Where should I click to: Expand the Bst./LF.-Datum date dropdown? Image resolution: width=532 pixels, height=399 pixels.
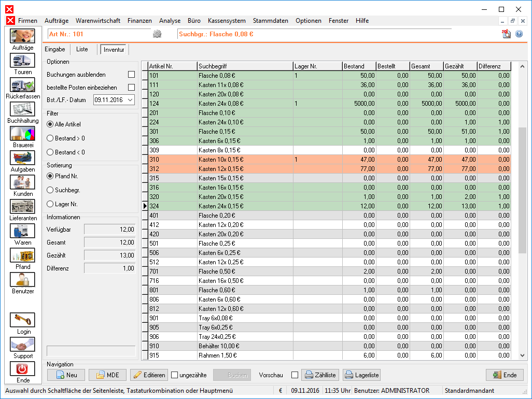click(130, 100)
